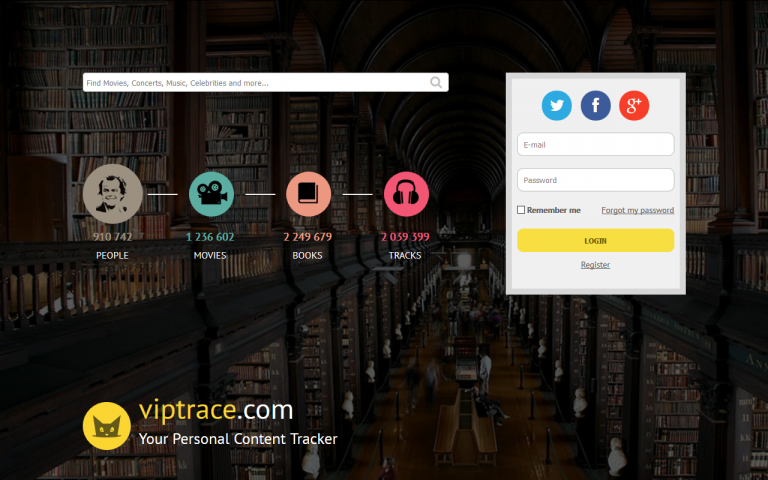Open the Tracks headphones icon
Viewport: 768px width, 480px height.
click(x=406, y=194)
